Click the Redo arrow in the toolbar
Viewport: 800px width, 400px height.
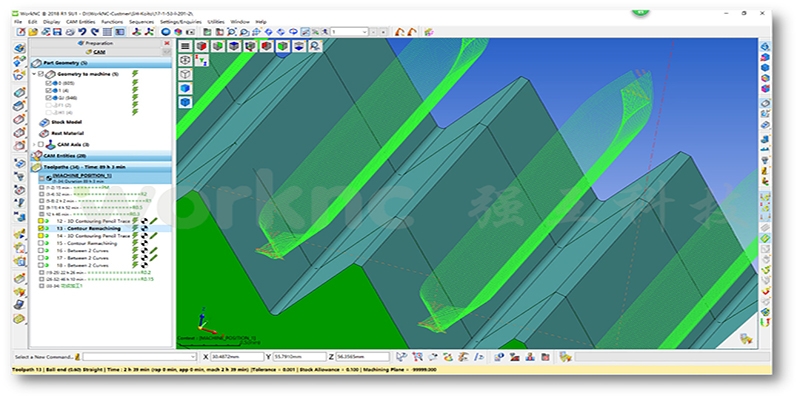click(94, 32)
